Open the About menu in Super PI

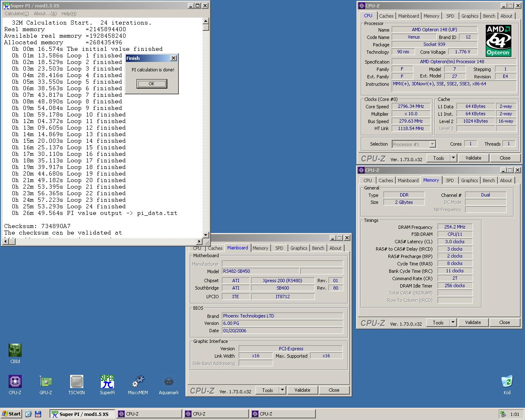coord(45,14)
